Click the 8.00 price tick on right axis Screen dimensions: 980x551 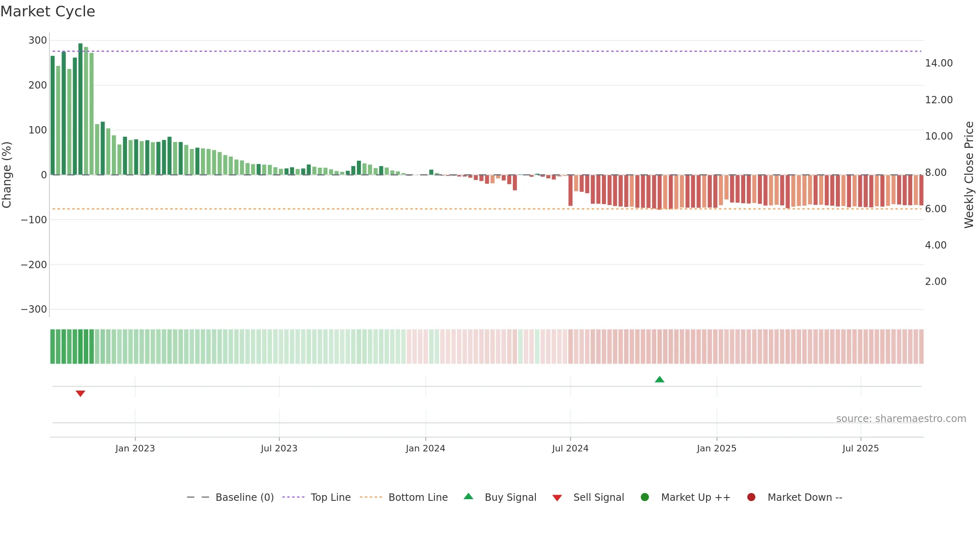pyautogui.click(x=935, y=173)
